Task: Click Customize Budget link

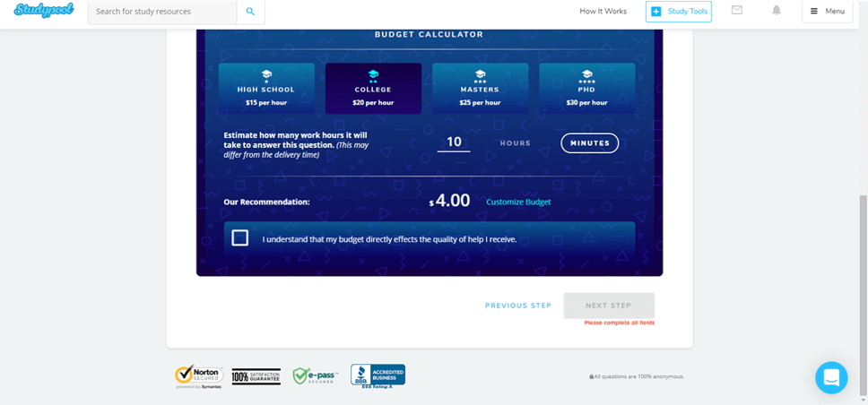Action: coord(518,202)
